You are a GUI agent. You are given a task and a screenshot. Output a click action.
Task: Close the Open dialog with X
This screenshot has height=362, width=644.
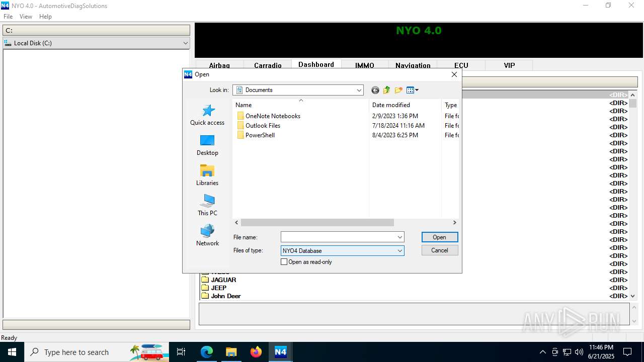coord(454,74)
